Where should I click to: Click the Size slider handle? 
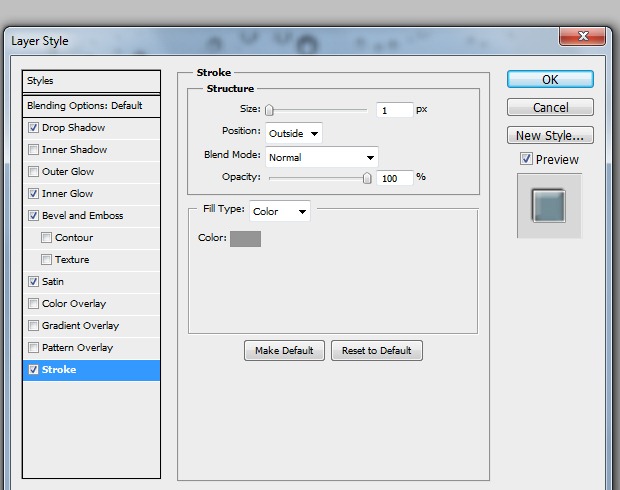click(x=269, y=110)
